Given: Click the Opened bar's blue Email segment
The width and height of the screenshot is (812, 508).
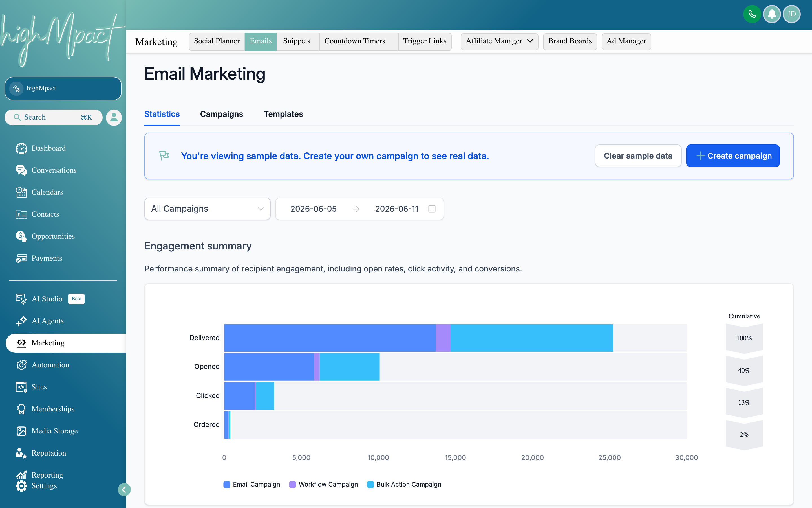Looking at the screenshot, I should 269,367.
